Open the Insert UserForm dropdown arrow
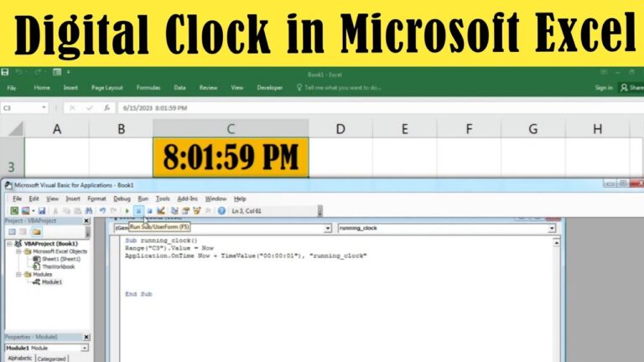This screenshot has height=362, width=644. (x=34, y=211)
